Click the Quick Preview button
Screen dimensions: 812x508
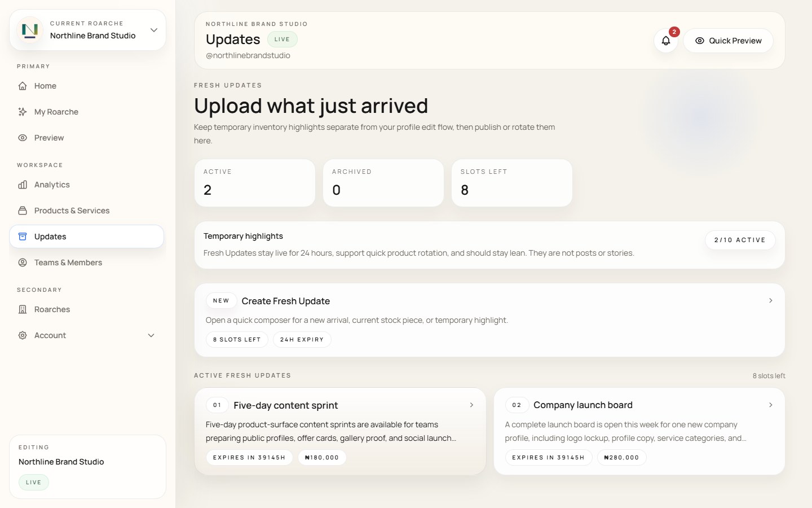tap(728, 41)
